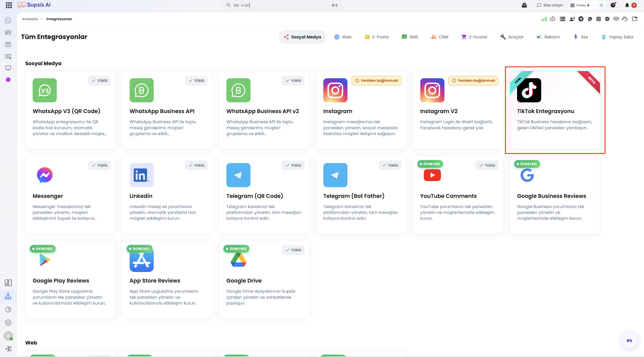This screenshot has width=644, height=357.
Task: Open the chatbot robot status icon
Action: (553, 19)
